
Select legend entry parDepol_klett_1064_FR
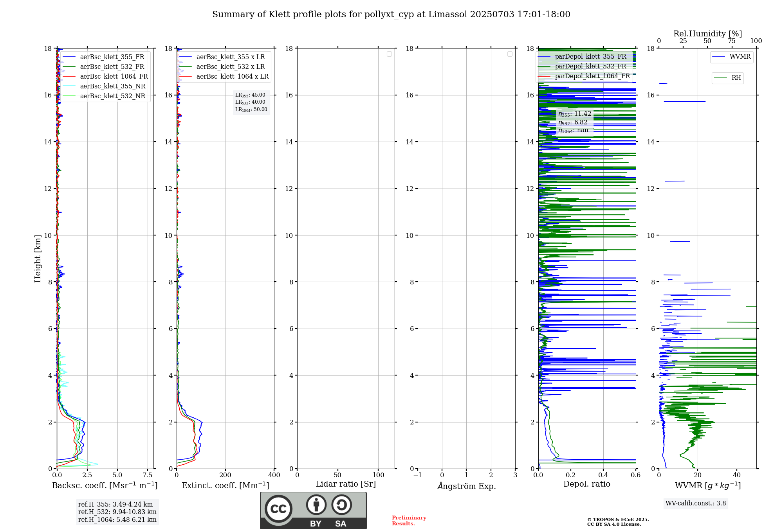tap(584, 76)
